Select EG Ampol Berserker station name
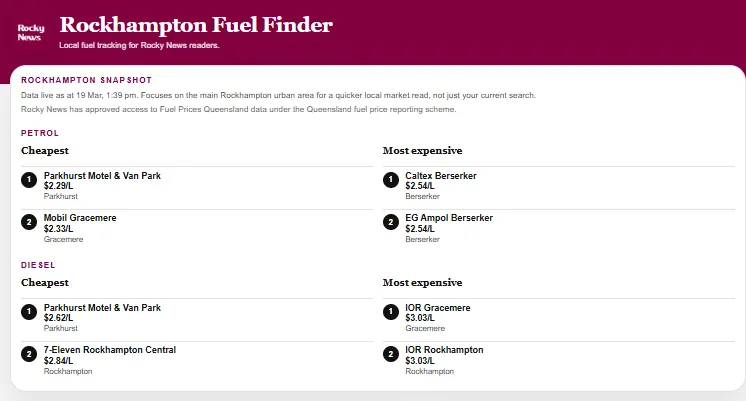This screenshot has height=401, width=746. [449, 218]
